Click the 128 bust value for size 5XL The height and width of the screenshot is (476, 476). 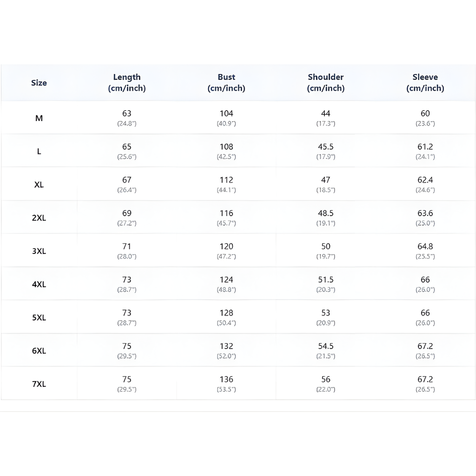tap(226, 313)
